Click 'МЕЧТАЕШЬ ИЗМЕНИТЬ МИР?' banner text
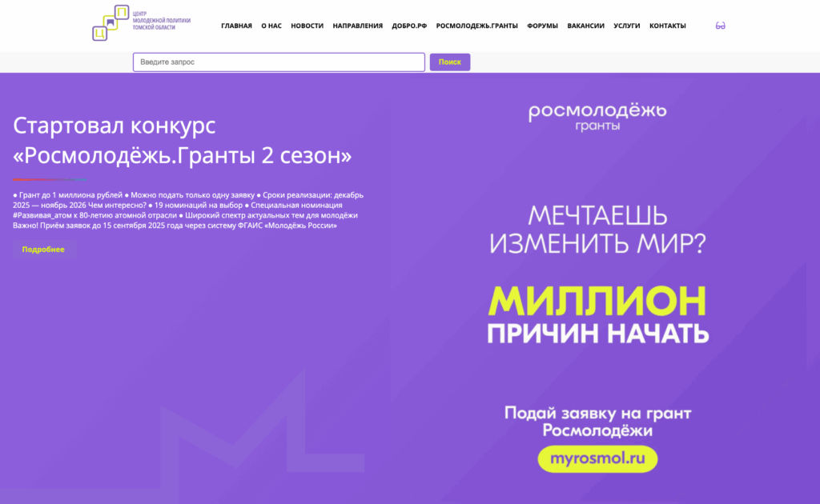 coord(597,230)
